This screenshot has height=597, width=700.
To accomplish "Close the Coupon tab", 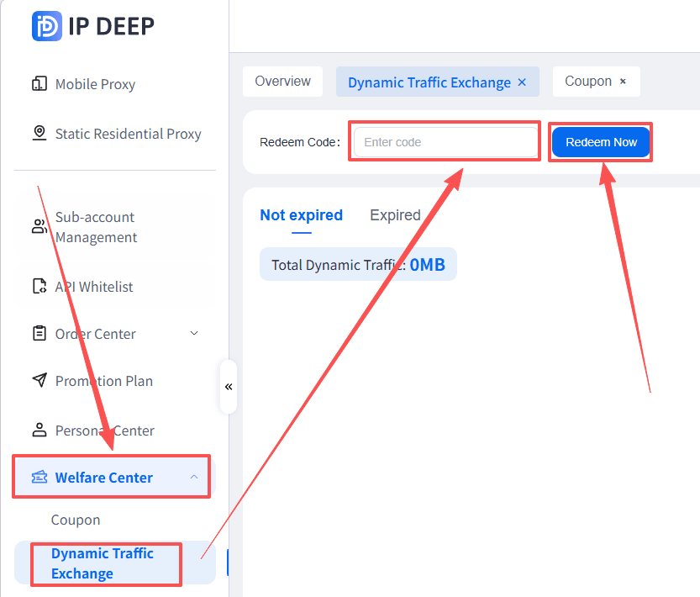I will click(623, 82).
